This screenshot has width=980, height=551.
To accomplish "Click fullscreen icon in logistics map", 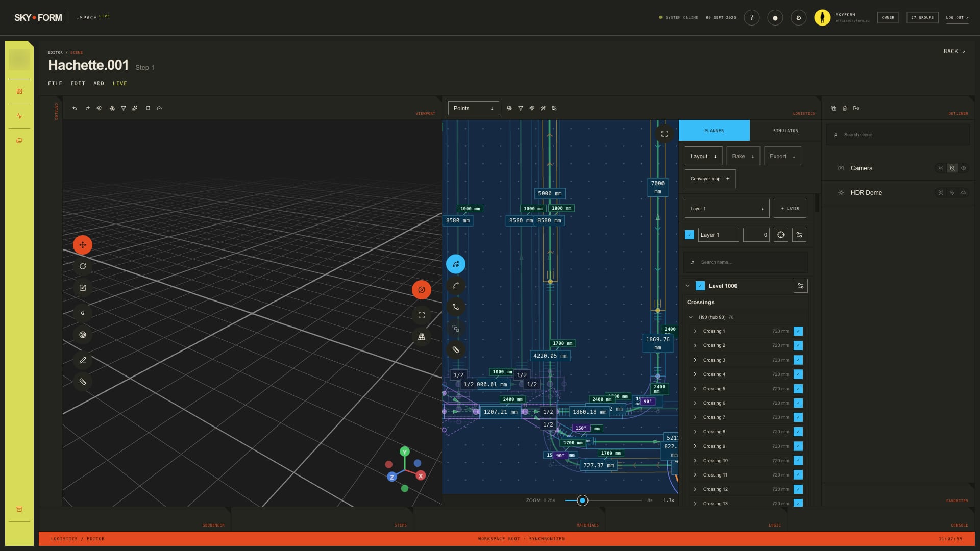I will [665, 134].
